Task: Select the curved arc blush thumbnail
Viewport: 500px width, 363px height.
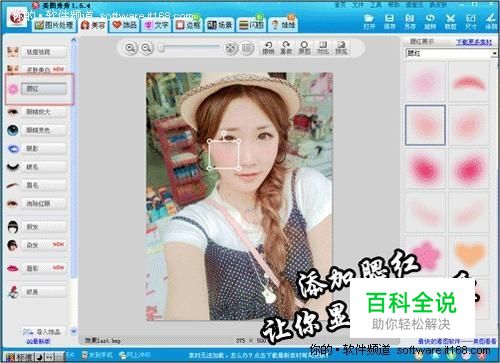Action: 469,82
